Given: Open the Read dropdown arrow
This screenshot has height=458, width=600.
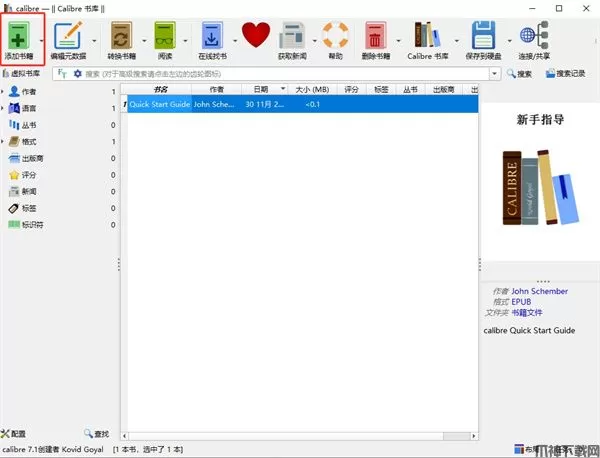Looking at the screenshot, I should point(185,41).
